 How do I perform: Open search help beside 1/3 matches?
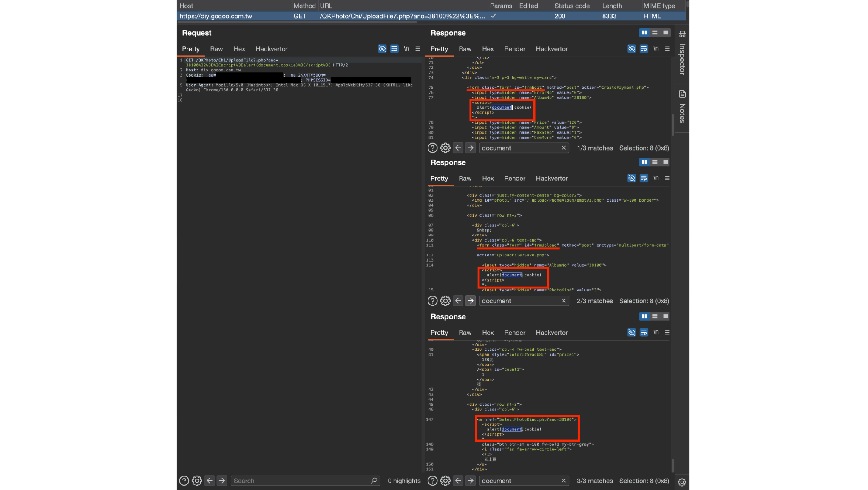click(433, 148)
